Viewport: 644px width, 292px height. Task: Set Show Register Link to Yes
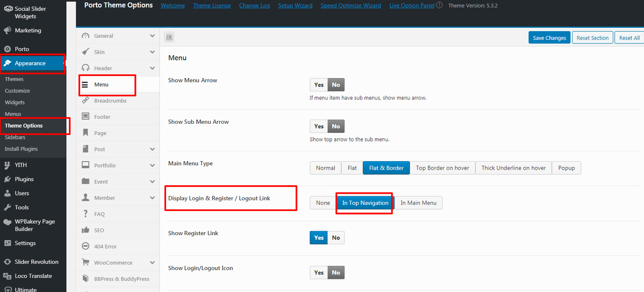pyautogui.click(x=318, y=238)
